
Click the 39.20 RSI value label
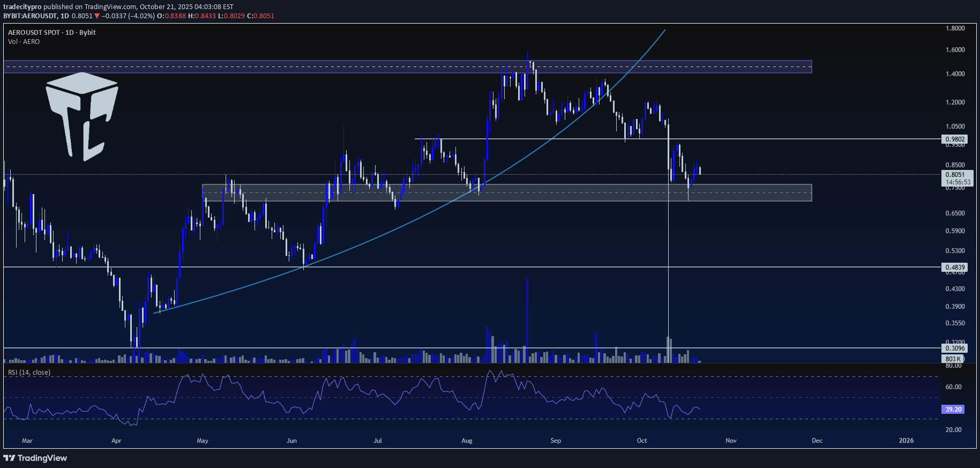point(953,410)
